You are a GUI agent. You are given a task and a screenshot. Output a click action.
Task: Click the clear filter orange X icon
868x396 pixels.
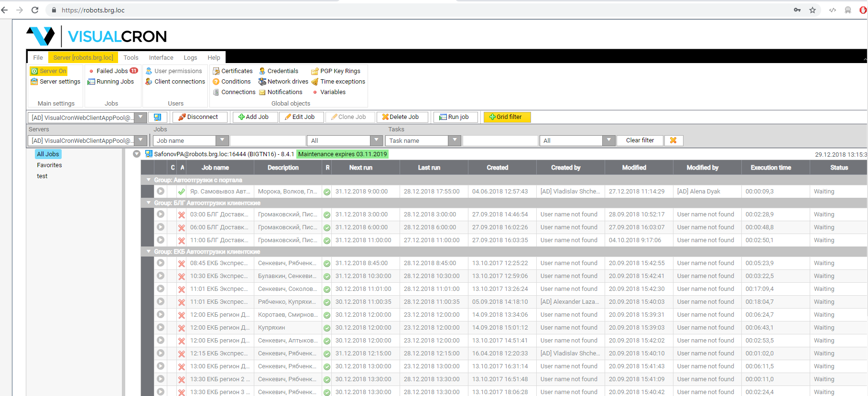click(673, 140)
